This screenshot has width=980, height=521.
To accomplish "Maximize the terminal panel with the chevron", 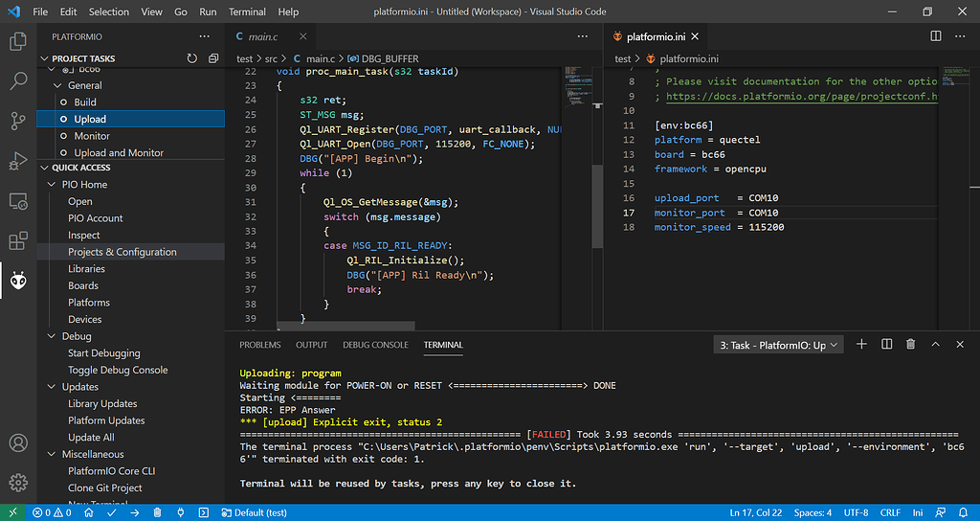I will 935,345.
